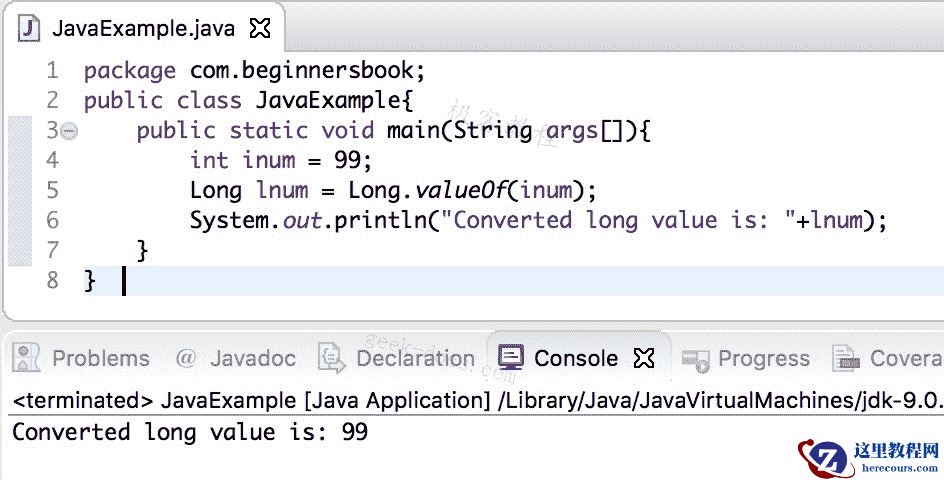944x480 pixels.
Task: Click 'println' in line 6
Action: [380, 220]
